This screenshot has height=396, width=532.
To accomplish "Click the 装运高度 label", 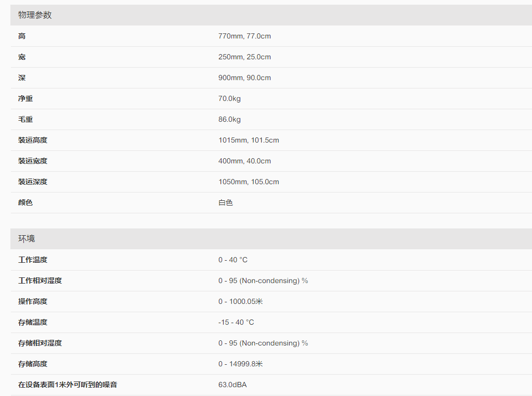I will [x=33, y=140].
